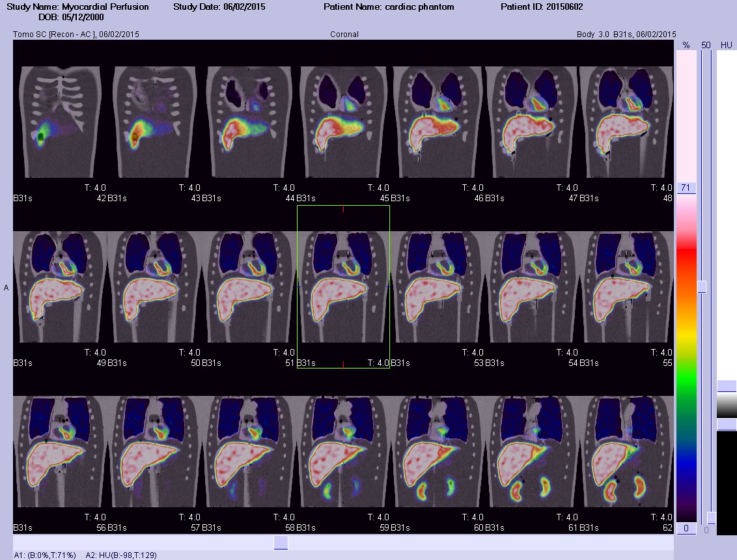Select coronal fused slice 44
This screenshot has height=560, width=737.
pos(249,122)
